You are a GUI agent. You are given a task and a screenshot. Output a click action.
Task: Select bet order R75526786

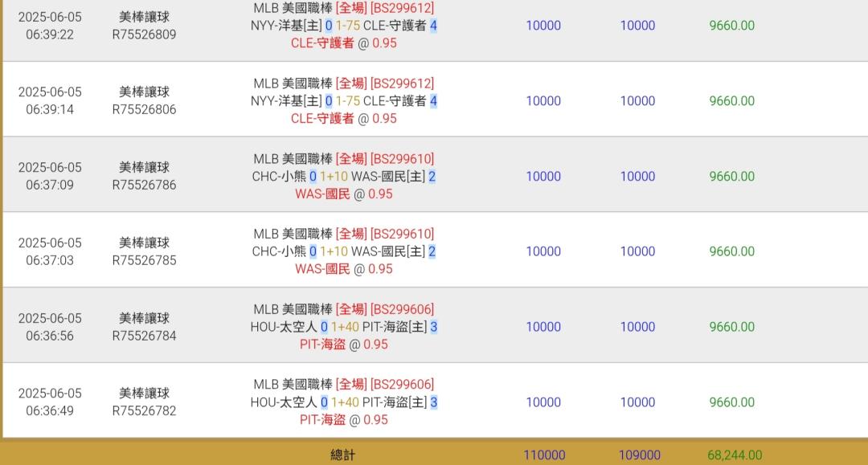coord(144,185)
